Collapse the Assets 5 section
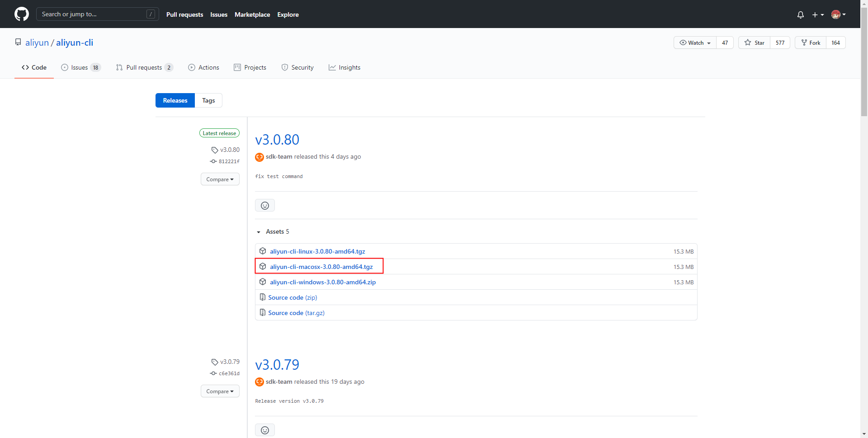Viewport: 868px width, 438px height. (x=273, y=231)
